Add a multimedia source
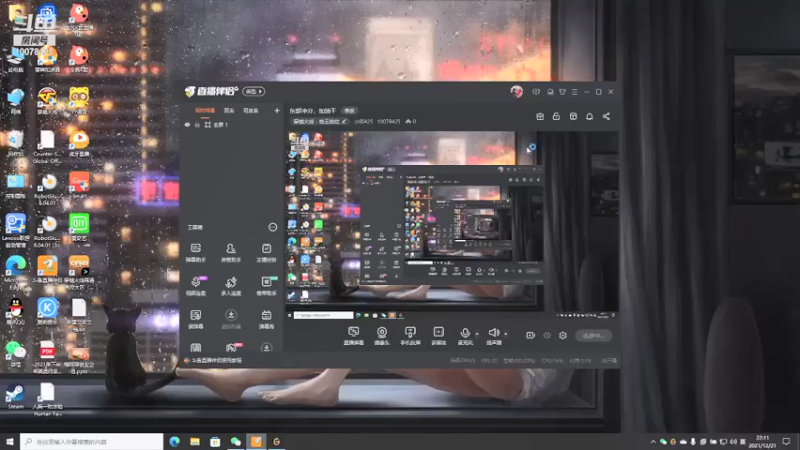800x450 pixels. pyautogui.click(x=438, y=336)
